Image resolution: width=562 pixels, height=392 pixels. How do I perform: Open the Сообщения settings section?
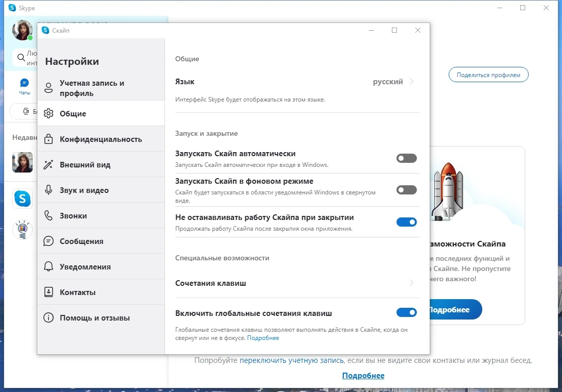point(101,241)
